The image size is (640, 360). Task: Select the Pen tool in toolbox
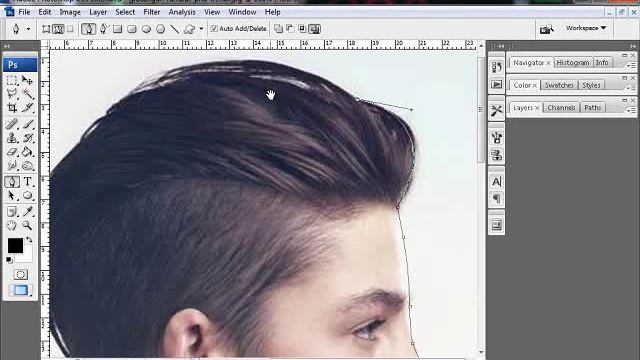(12, 182)
